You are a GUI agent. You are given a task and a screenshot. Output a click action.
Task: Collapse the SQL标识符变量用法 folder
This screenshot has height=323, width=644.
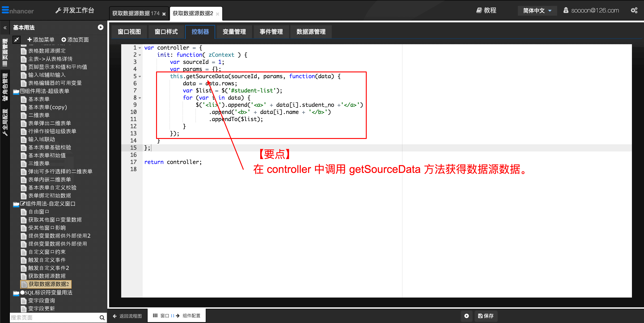point(16,293)
